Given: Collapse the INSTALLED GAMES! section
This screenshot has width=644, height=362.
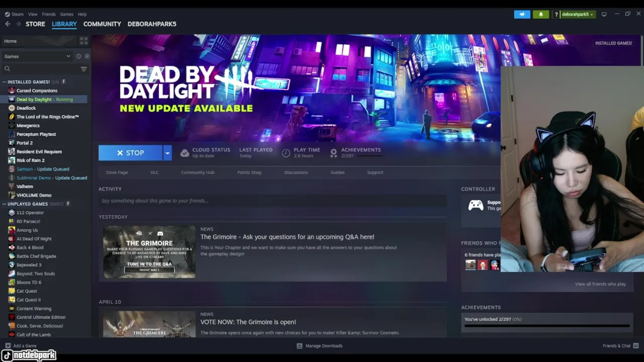Looking at the screenshot, I should [x=4, y=81].
